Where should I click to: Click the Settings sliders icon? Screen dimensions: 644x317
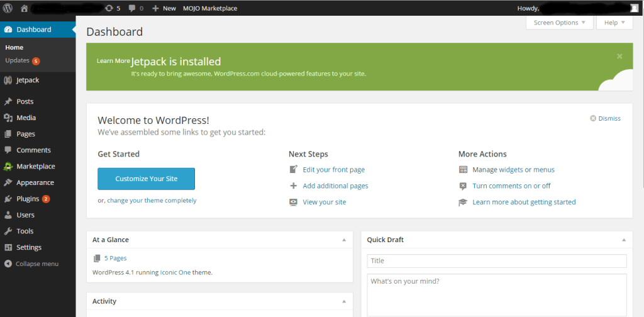[x=8, y=248]
